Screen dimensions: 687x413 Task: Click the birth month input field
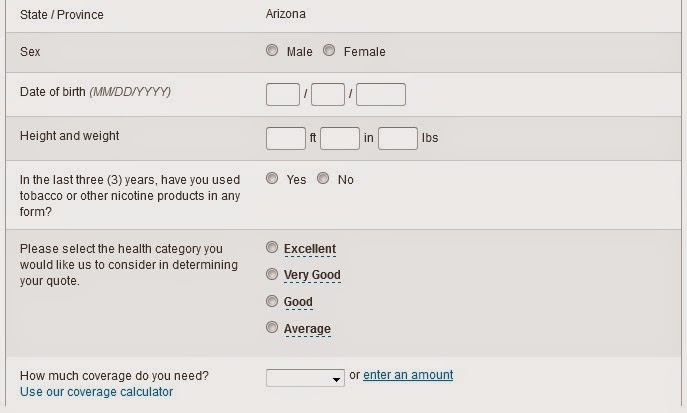[x=283, y=95]
